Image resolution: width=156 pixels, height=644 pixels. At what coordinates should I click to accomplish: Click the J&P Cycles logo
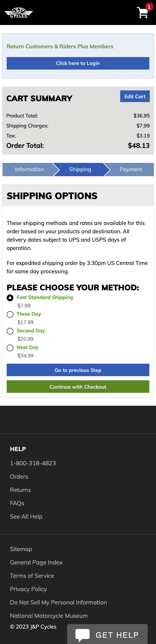coord(19,13)
